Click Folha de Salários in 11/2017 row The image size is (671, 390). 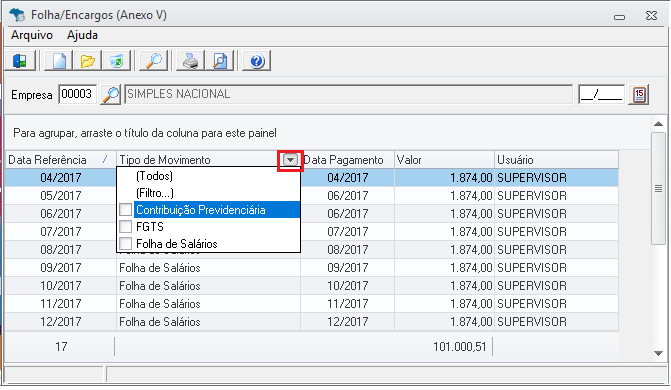[160, 304]
